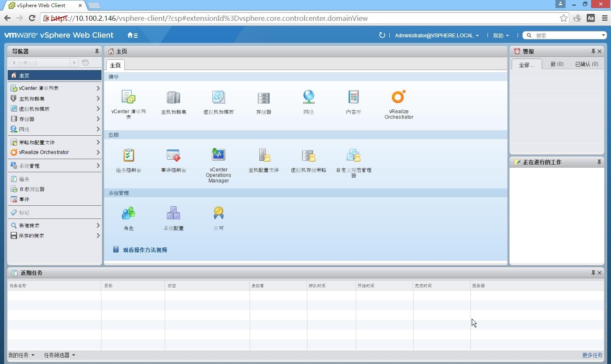Click the home menu icon in the header
This screenshot has width=611, height=364.
[x=132, y=35]
